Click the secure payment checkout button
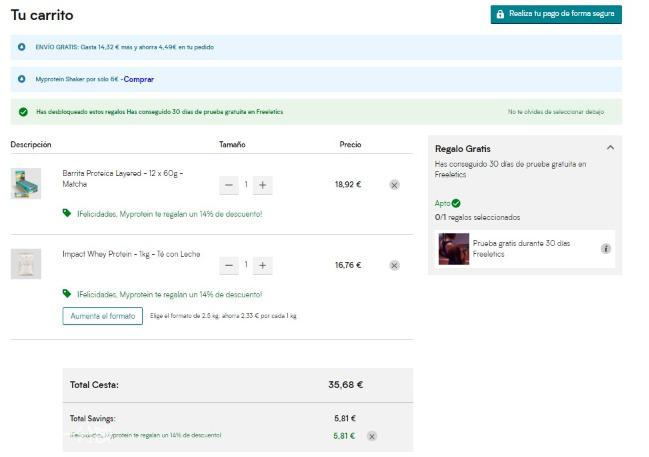Viewport: 649px width, 457px height. click(556, 14)
